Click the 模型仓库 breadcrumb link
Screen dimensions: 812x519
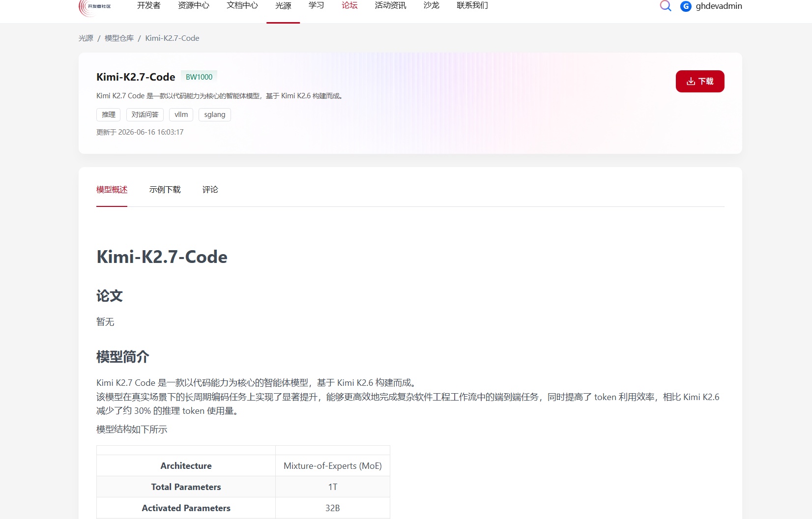pos(119,38)
